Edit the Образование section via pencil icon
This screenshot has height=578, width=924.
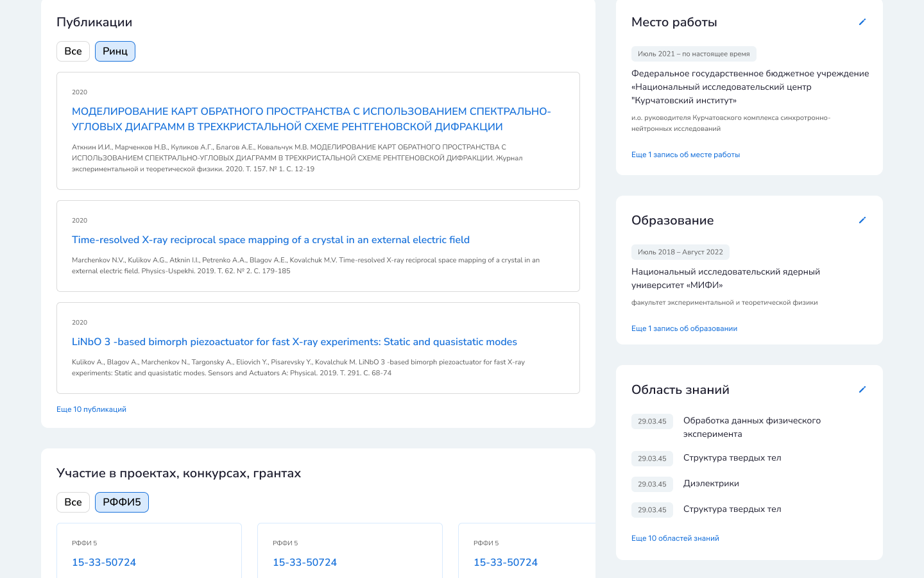coord(862,220)
